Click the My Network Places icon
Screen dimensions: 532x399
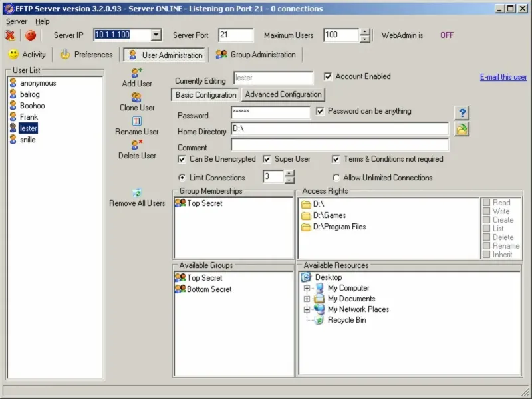[319, 309]
